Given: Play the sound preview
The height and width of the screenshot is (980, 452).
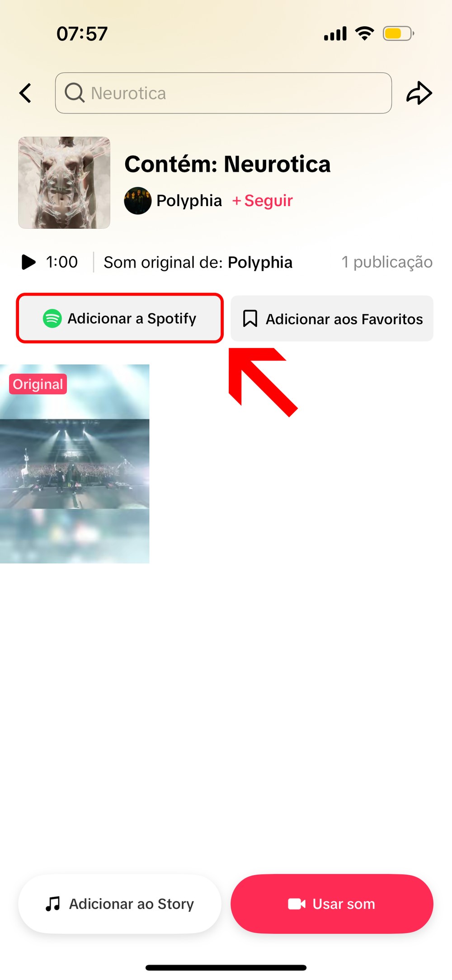Looking at the screenshot, I should pos(28,262).
